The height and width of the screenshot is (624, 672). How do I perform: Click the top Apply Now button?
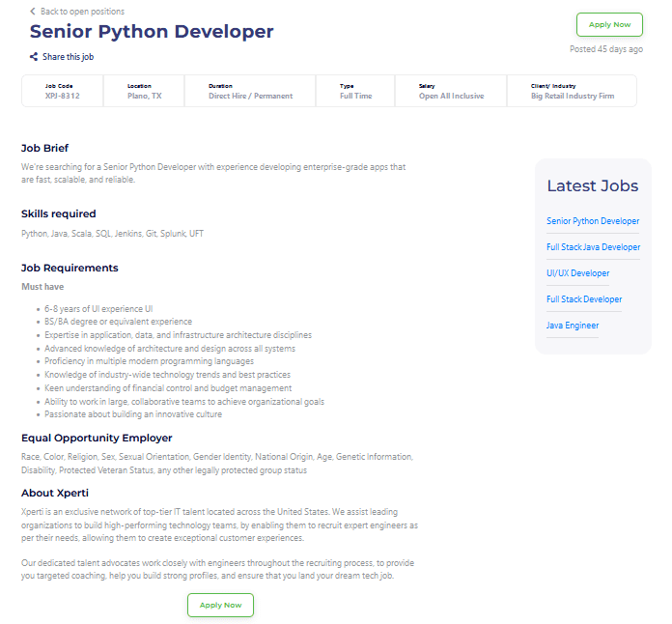click(x=609, y=24)
